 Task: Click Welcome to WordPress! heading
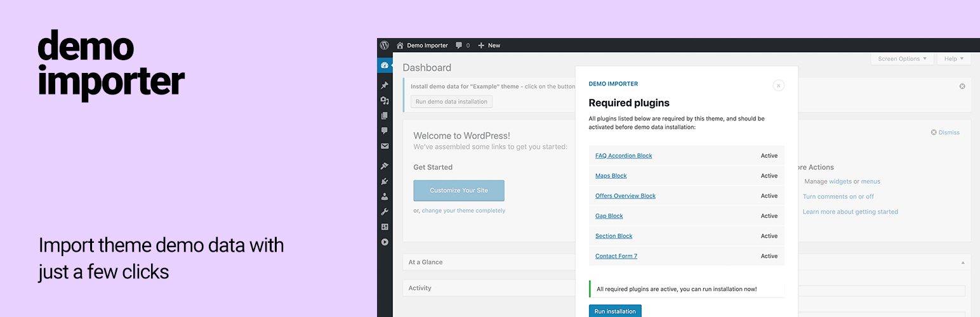click(x=461, y=136)
